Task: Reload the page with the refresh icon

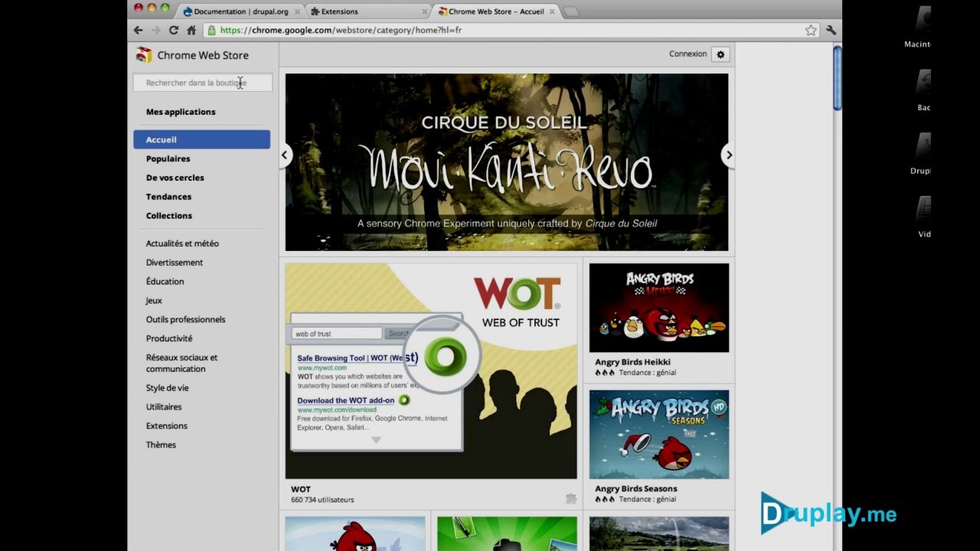Action: click(x=174, y=30)
